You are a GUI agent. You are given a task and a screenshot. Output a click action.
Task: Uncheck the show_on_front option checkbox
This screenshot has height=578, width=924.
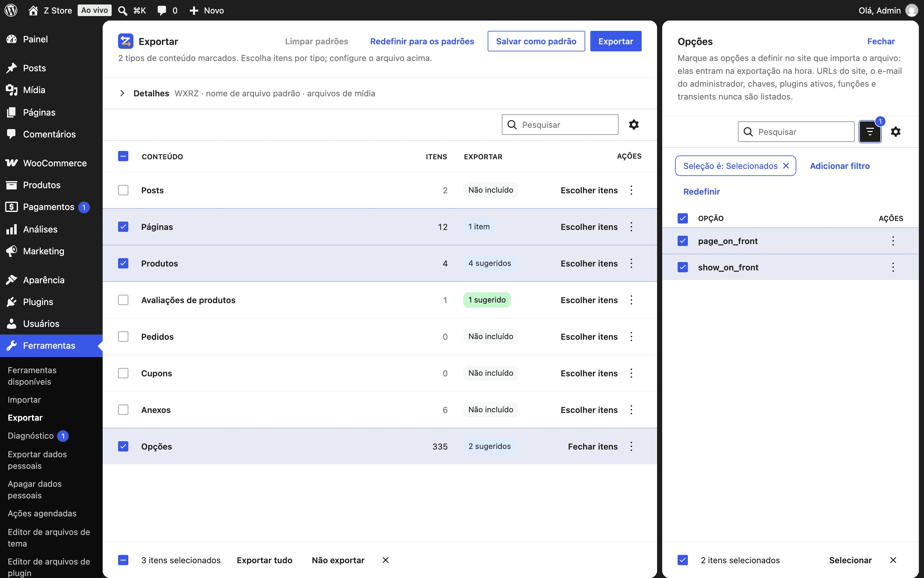point(683,267)
